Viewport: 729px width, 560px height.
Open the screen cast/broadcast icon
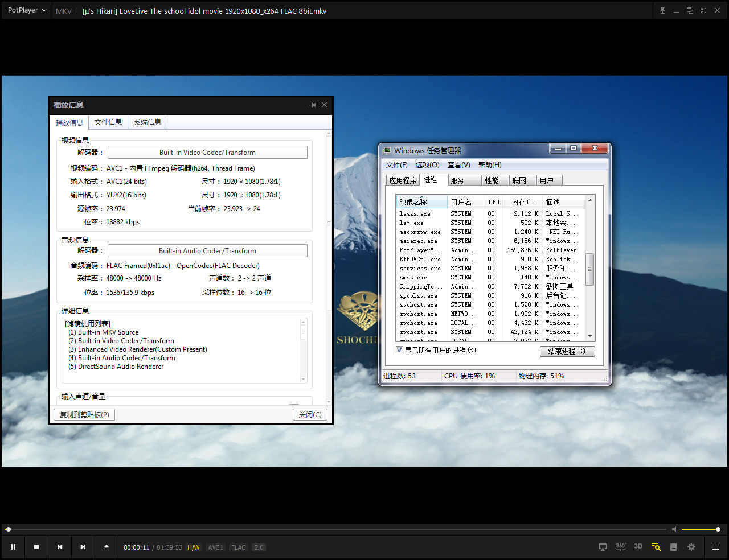coord(603,547)
